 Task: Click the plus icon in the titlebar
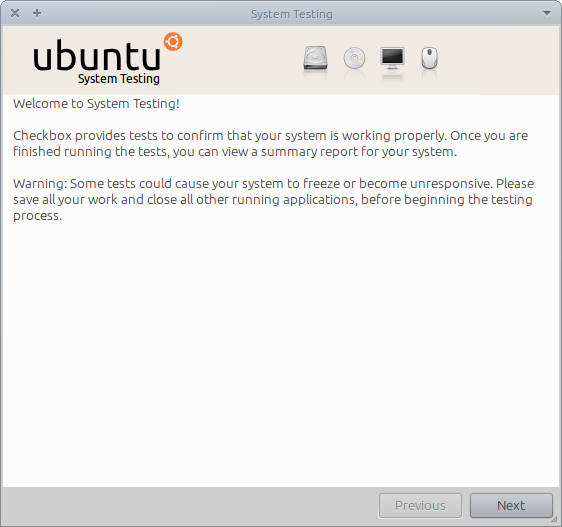(37, 13)
